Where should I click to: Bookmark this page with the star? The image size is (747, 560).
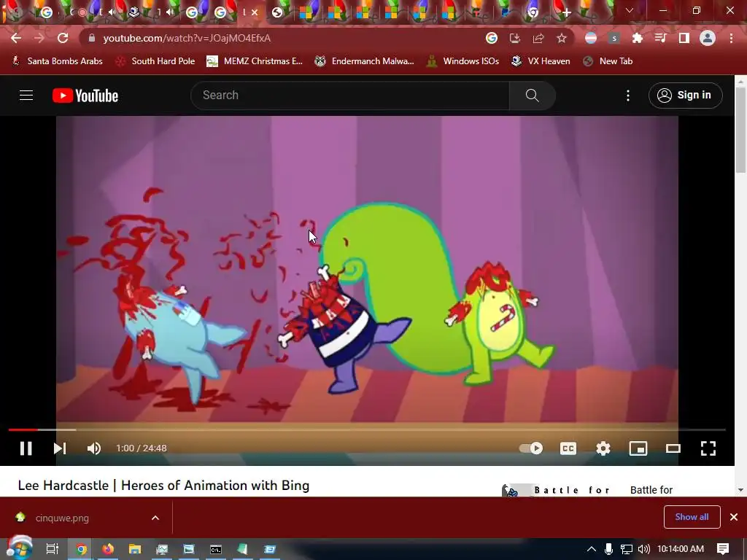coord(562,38)
